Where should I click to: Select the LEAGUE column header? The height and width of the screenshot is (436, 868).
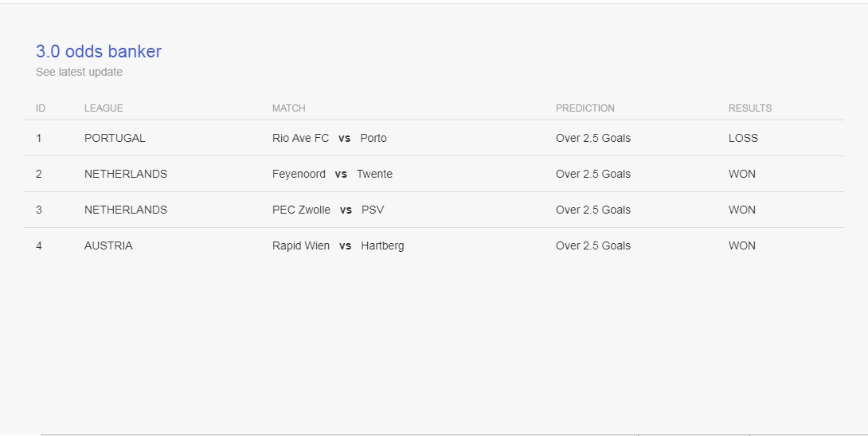point(104,108)
